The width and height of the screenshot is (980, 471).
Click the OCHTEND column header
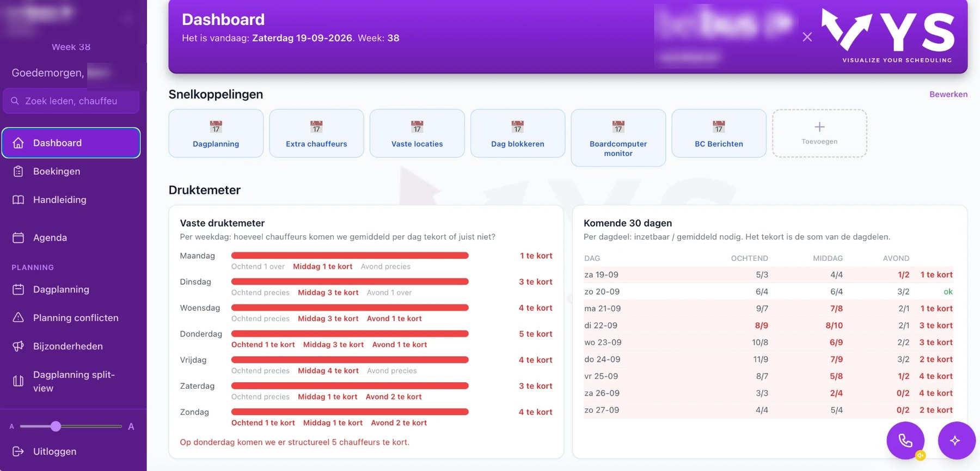point(749,258)
